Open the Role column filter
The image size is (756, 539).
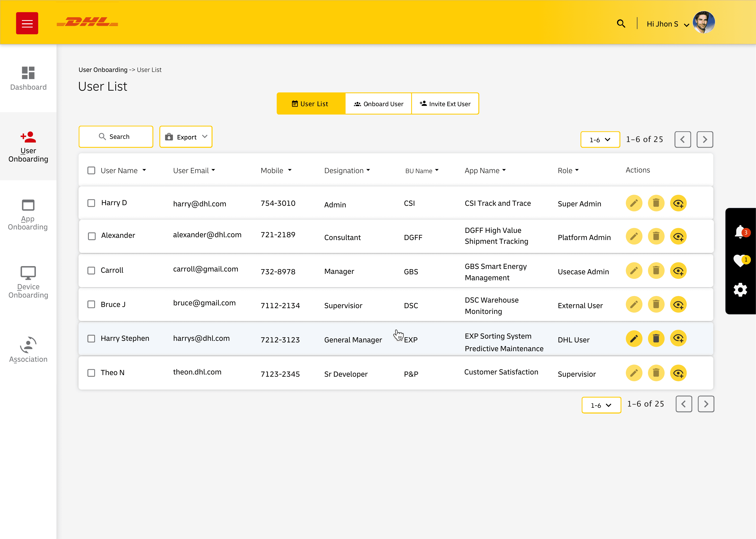(577, 170)
